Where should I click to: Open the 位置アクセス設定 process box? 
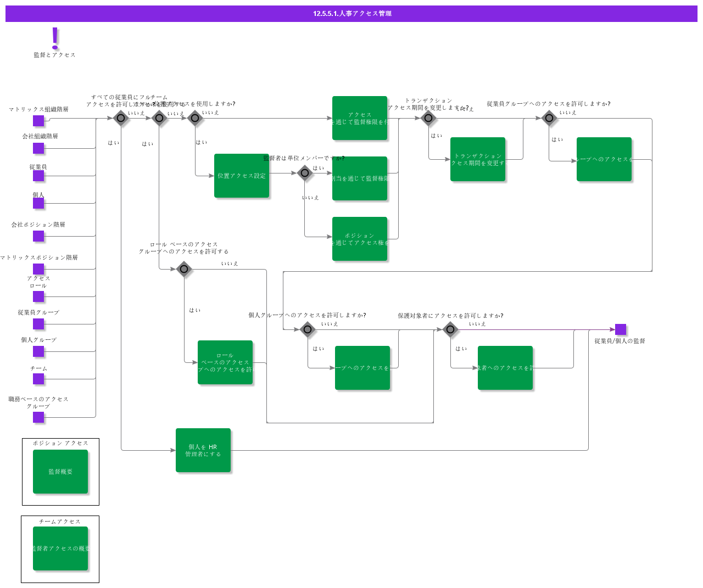(x=242, y=176)
